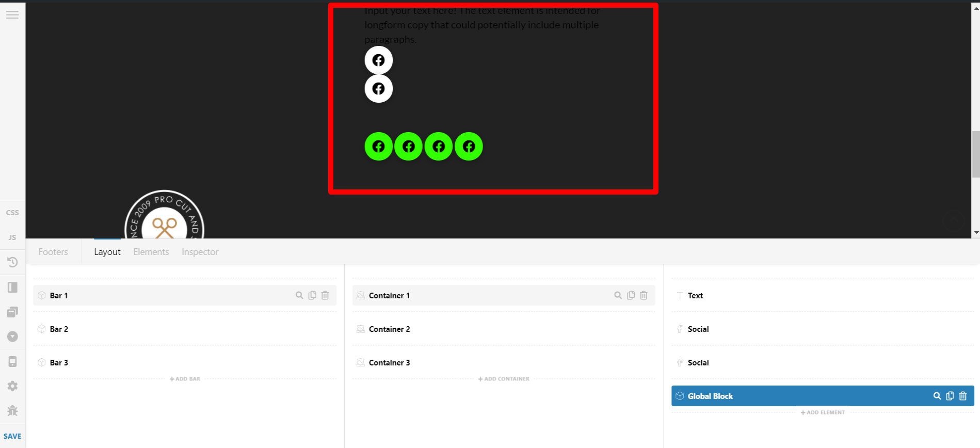Select the Text element row
Image resolution: width=980 pixels, height=448 pixels.
pos(823,295)
